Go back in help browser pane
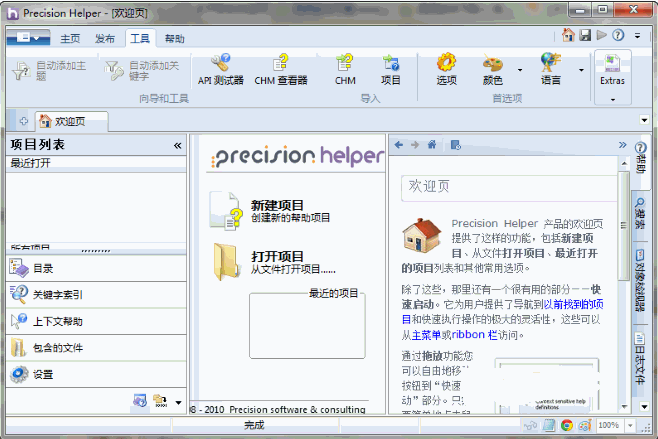658x439 pixels. pyautogui.click(x=399, y=145)
